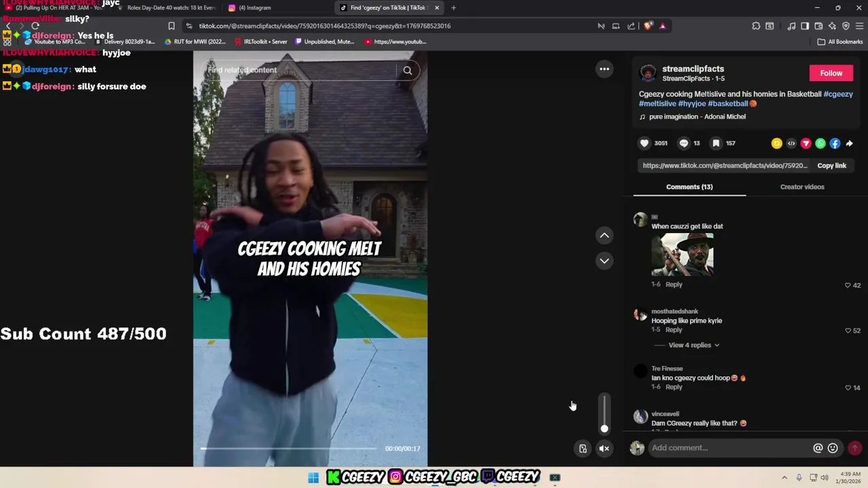Open Brave VPN shield icon
Screen dimensions: 868x488
[x=846, y=26]
